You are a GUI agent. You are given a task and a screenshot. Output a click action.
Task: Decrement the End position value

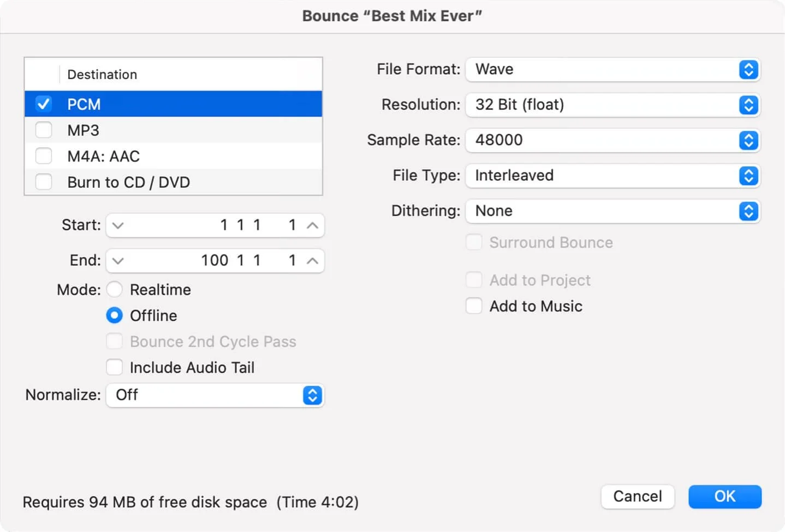pos(118,260)
